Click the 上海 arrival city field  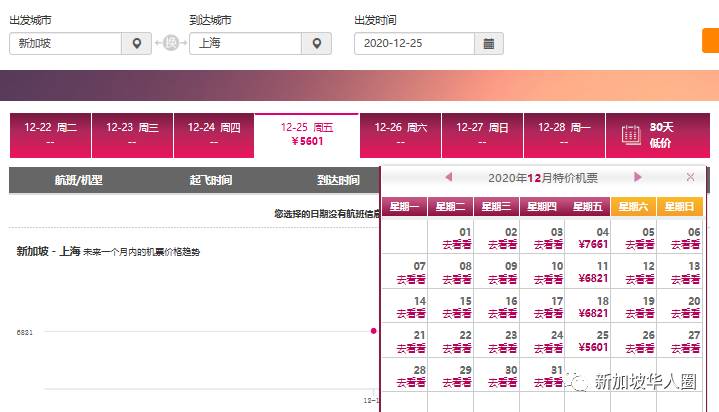coord(245,44)
